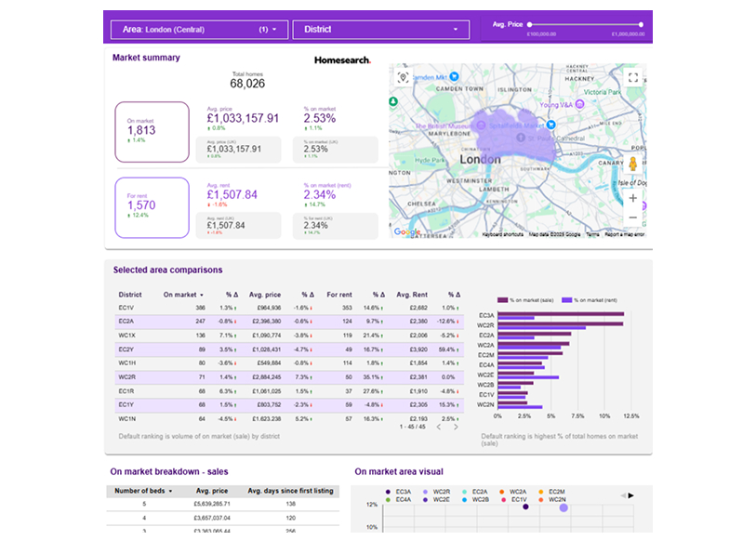Click the legend scroll arrow in On market area visual
756x540 pixels.
pos(630,495)
